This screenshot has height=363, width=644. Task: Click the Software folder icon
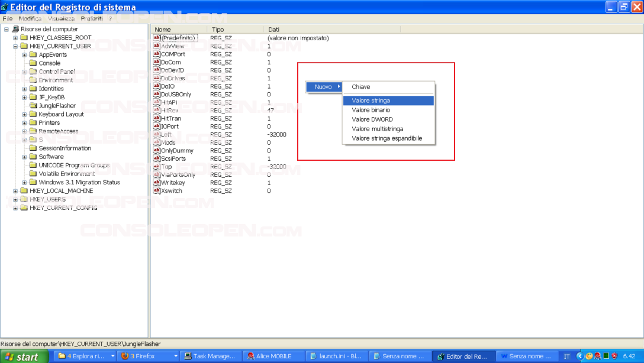tap(33, 157)
